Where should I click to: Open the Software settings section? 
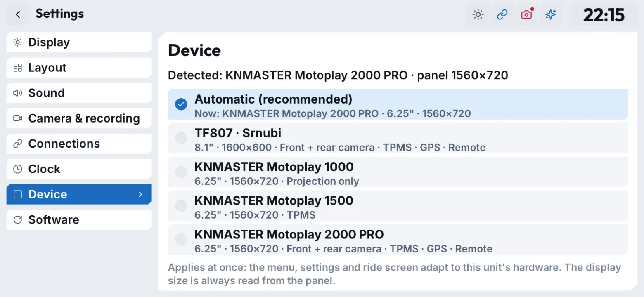(x=79, y=220)
